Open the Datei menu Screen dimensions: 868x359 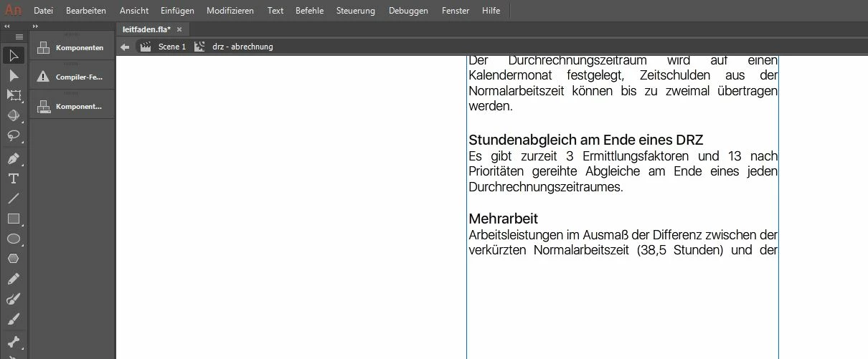(44, 11)
